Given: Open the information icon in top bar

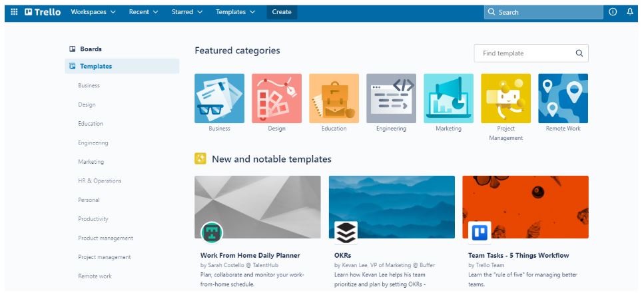Looking at the screenshot, I should click(x=613, y=12).
